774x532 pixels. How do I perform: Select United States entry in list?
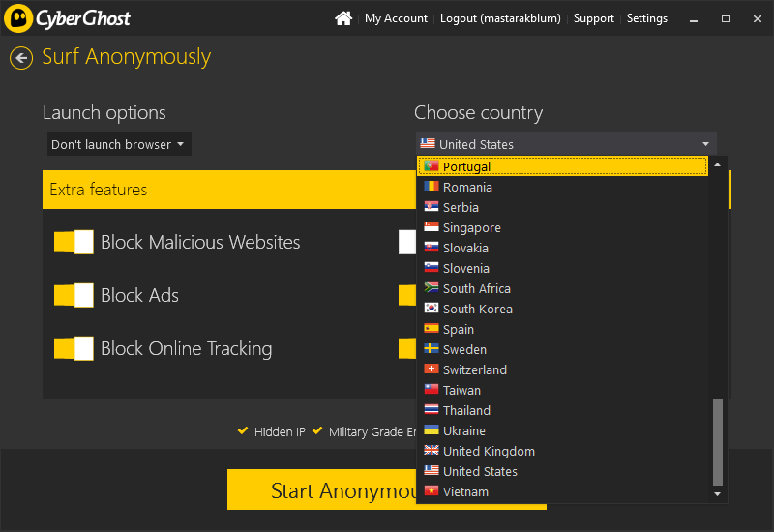[562, 471]
